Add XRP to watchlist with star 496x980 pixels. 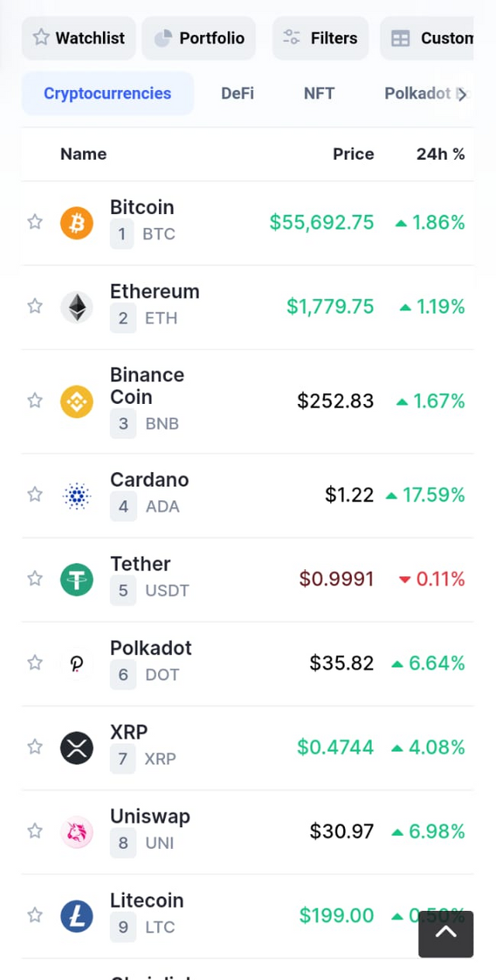[x=35, y=747]
